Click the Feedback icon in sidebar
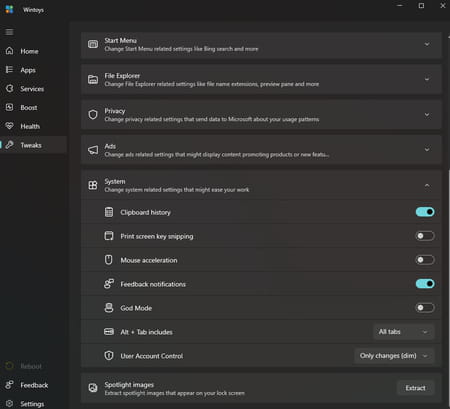Image resolution: width=450 pixels, height=409 pixels. 9,385
